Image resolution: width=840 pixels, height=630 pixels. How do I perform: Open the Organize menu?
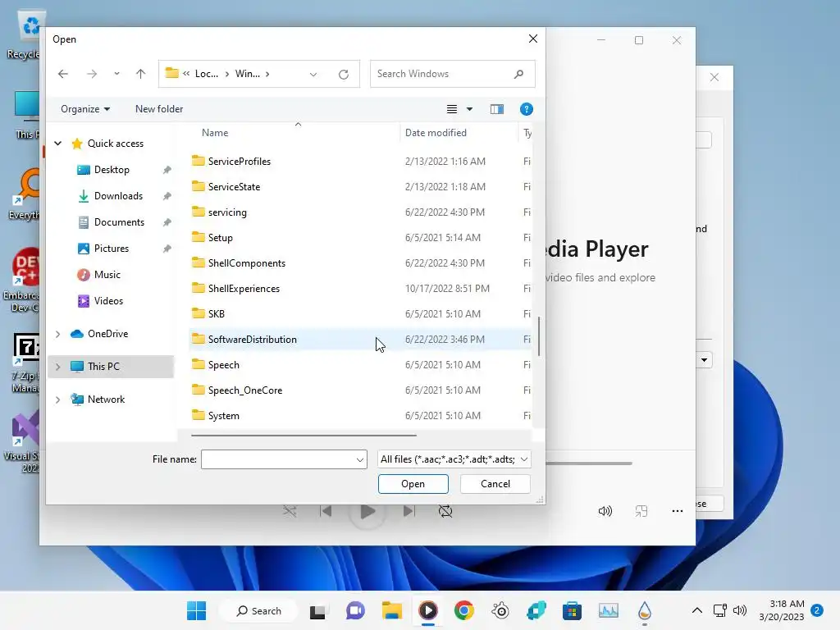click(x=85, y=109)
